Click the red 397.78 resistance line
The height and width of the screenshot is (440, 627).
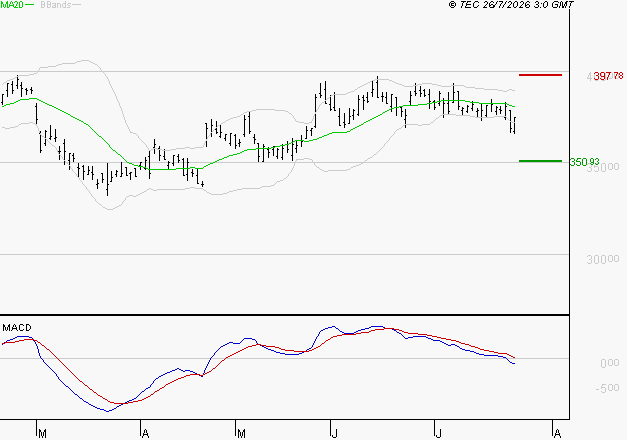tap(540, 75)
